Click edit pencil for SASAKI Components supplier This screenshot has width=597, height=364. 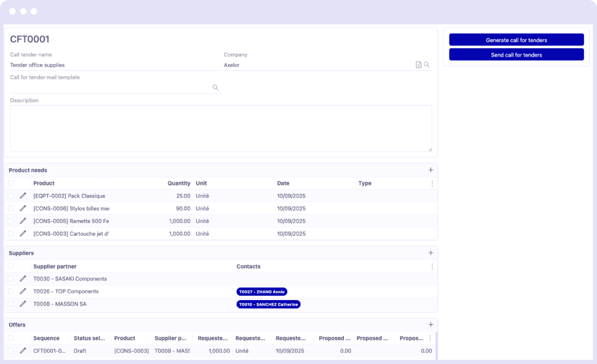tap(23, 279)
